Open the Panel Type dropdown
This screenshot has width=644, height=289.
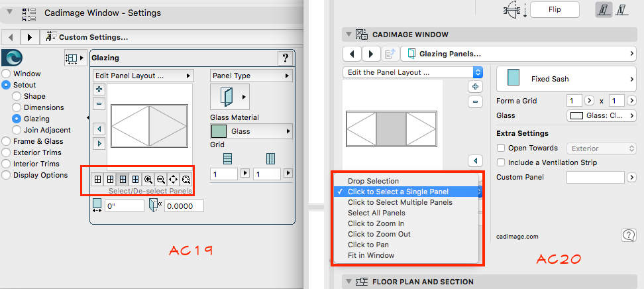(251, 76)
